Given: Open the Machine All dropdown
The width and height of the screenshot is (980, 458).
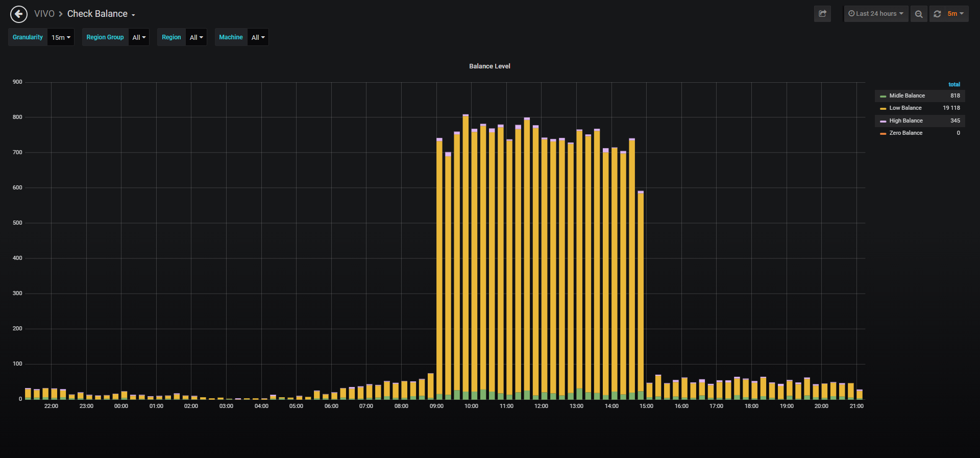Looking at the screenshot, I should pyautogui.click(x=258, y=37).
